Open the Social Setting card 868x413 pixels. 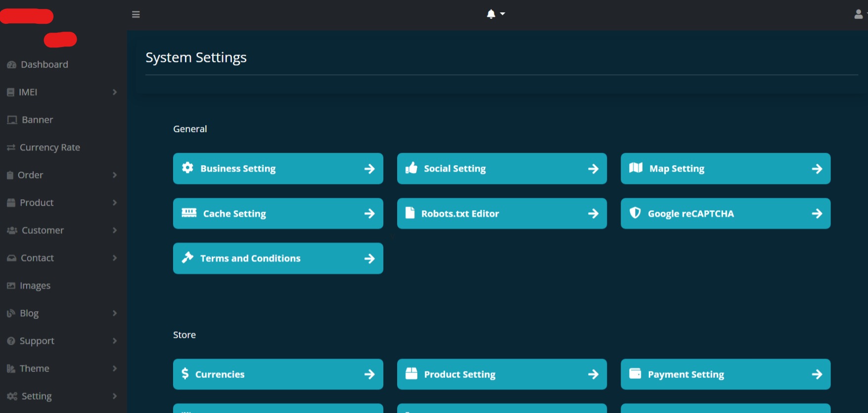[x=502, y=169]
